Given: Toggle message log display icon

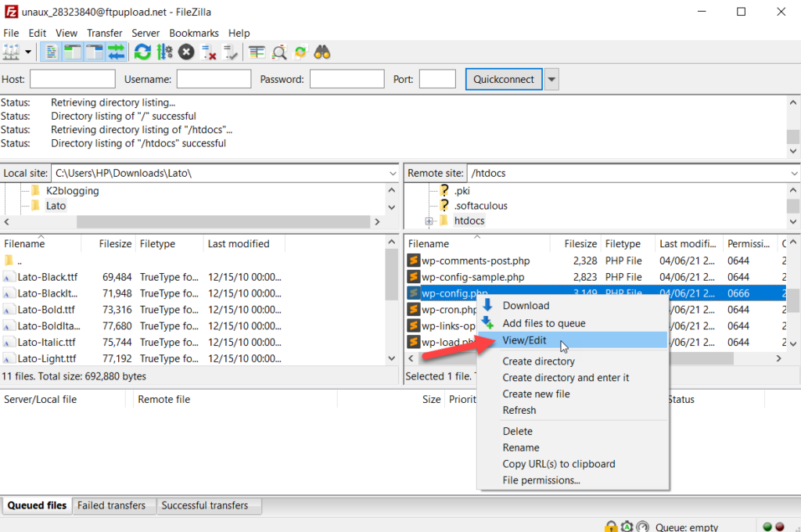Looking at the screenshot, I should (51, 52).
